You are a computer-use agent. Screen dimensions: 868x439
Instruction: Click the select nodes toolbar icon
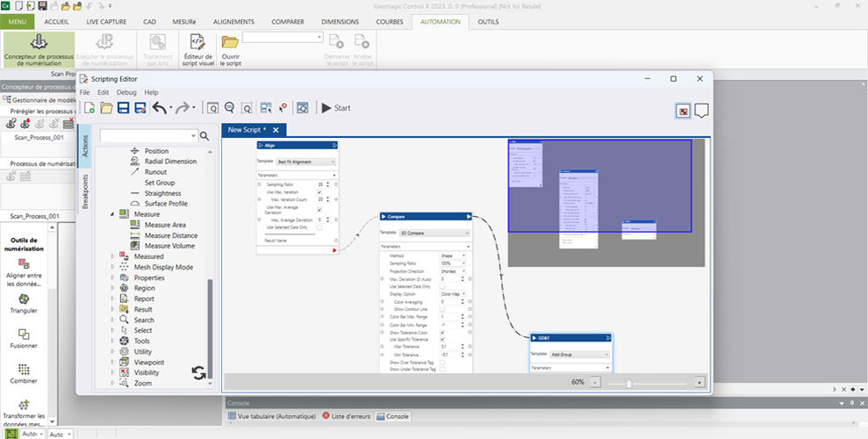pyautogui.click(x=266, y=108)
